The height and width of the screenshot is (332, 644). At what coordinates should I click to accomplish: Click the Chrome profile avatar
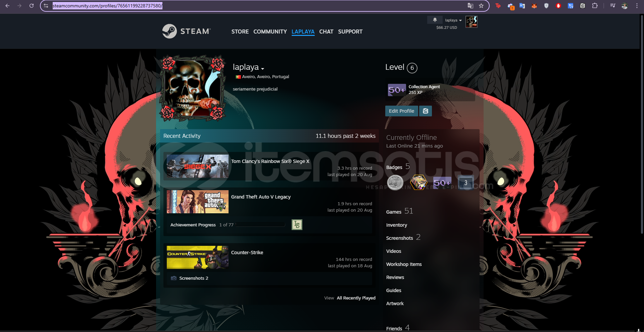pyautogui.click(x=625, y=6)
